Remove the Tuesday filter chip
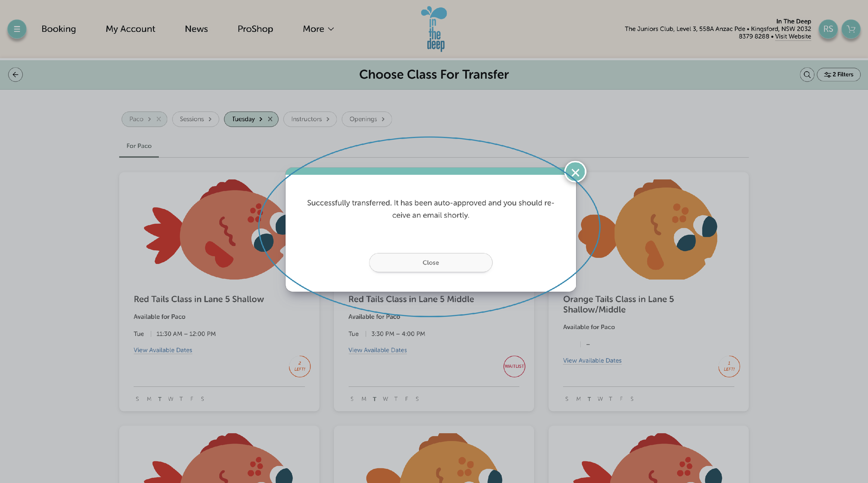The width and height of the screenshot is (868, 483). (270, 119)
